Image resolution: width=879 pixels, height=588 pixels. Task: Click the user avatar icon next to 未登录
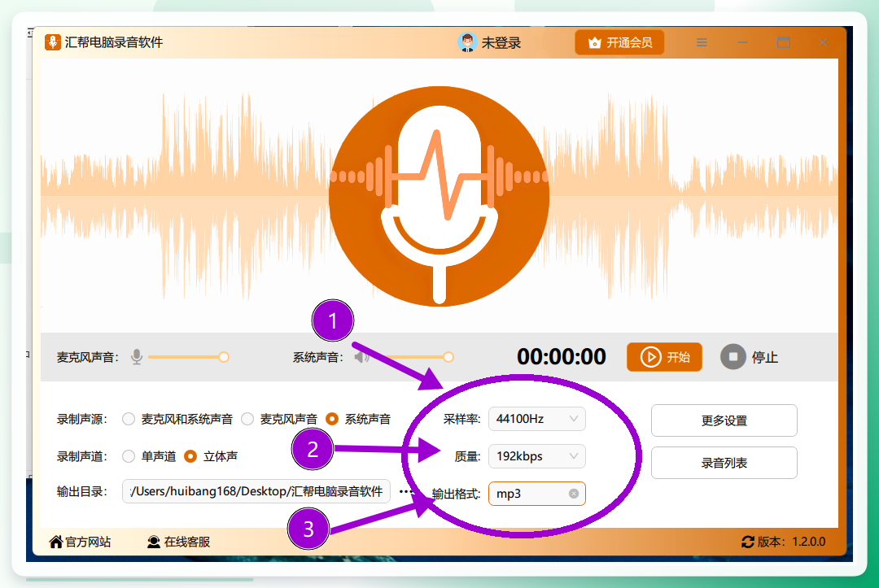click(x=467, y=42)
